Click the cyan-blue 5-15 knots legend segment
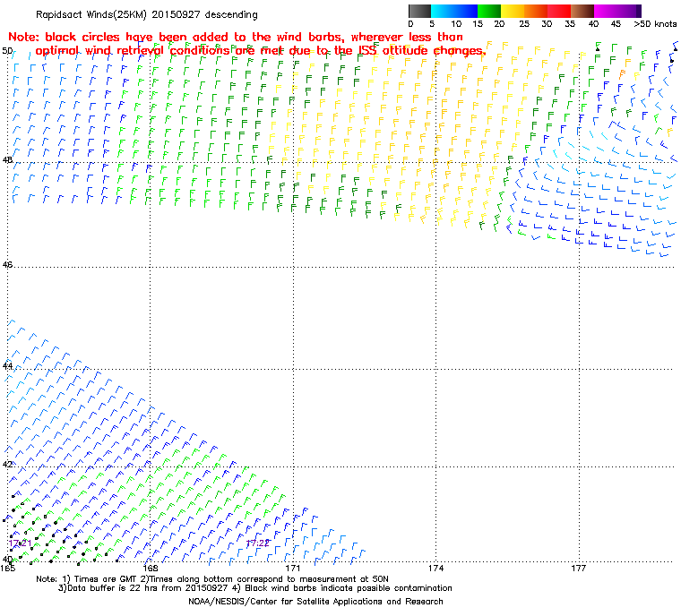This screenshot has width=681, height=616. [x=454, y=11]
